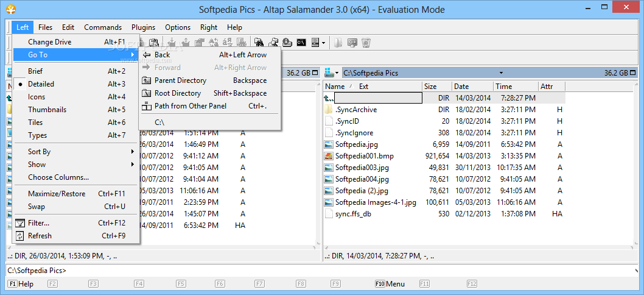Viewport: 644px width, 295px height.
Task: Open the Options menu
Action: [x=178, y=27]
